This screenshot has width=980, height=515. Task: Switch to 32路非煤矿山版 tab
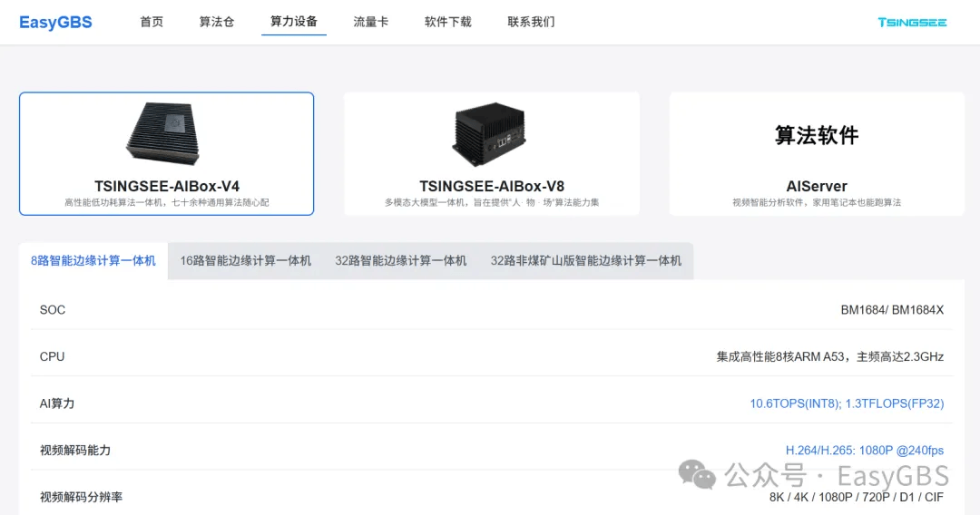tap(585, 261)
